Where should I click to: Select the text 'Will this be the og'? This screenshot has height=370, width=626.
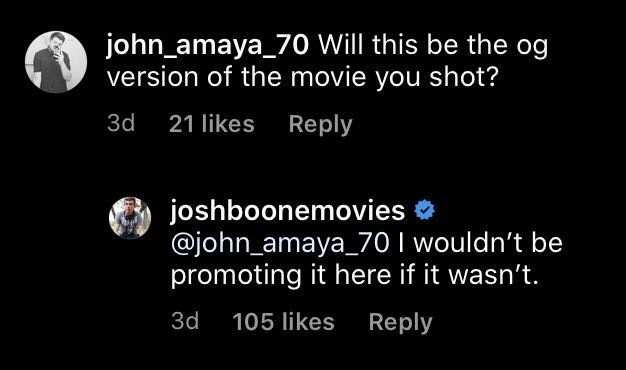[434, 46]
